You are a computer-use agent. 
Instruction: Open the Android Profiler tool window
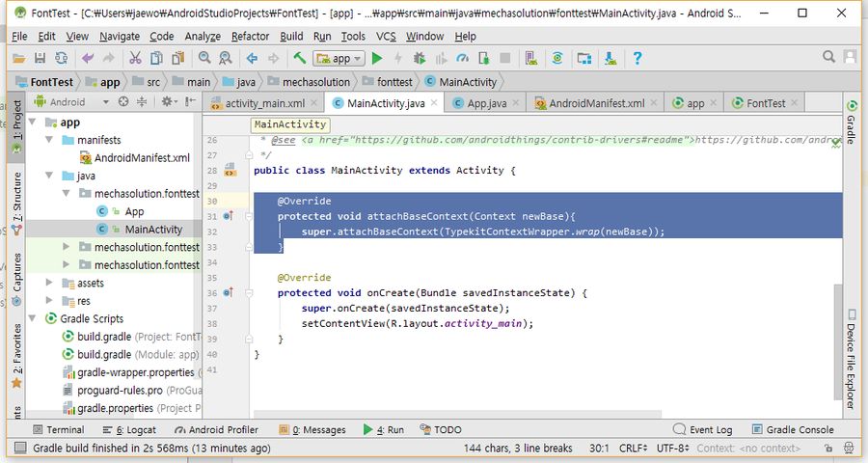216,430
